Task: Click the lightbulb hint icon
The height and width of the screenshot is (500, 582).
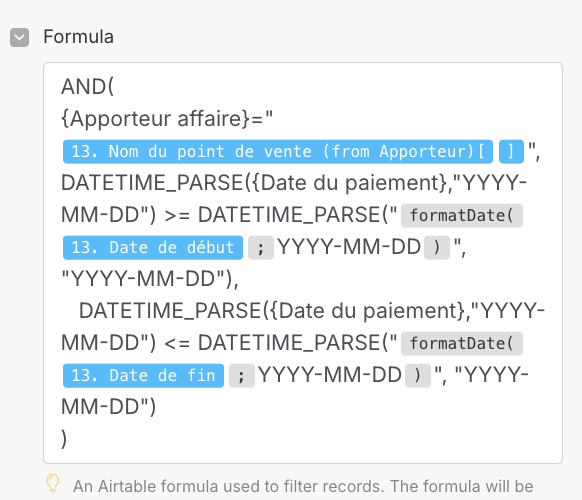Action: click(52, 483)
